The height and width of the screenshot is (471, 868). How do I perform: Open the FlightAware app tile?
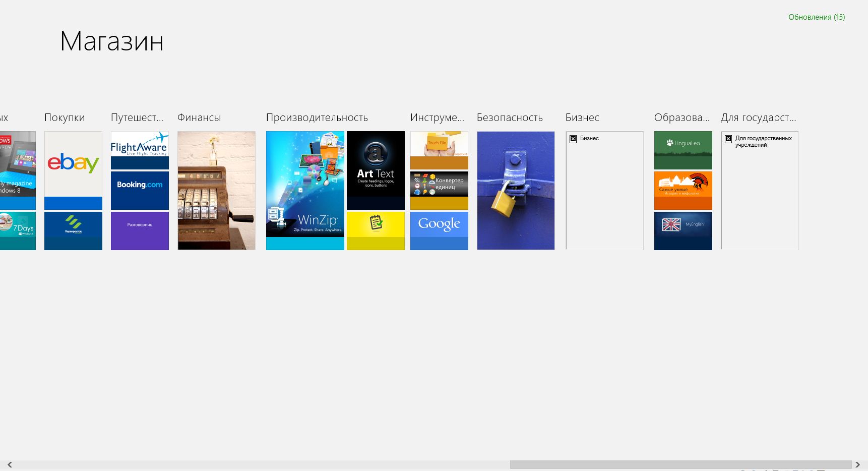pos(140,150)
